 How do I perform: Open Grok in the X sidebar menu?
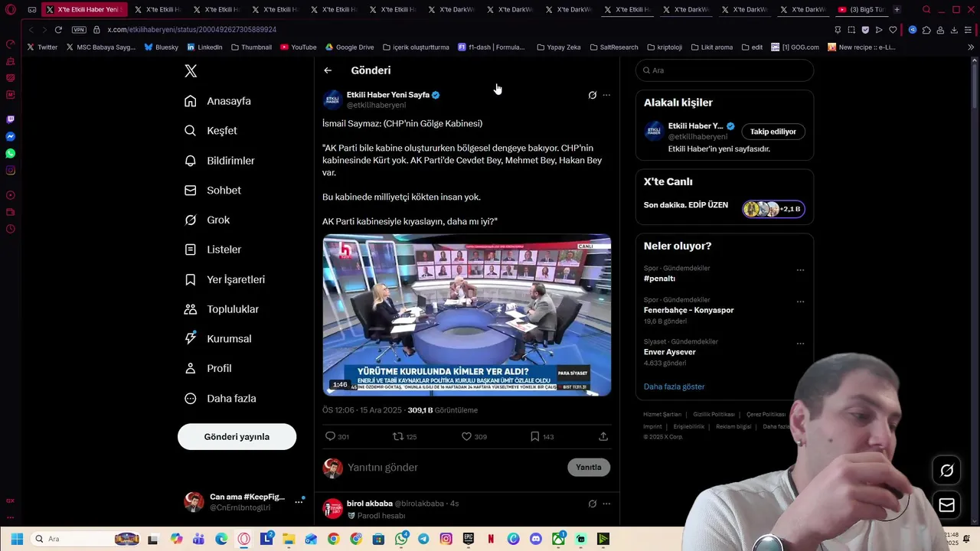207,220
